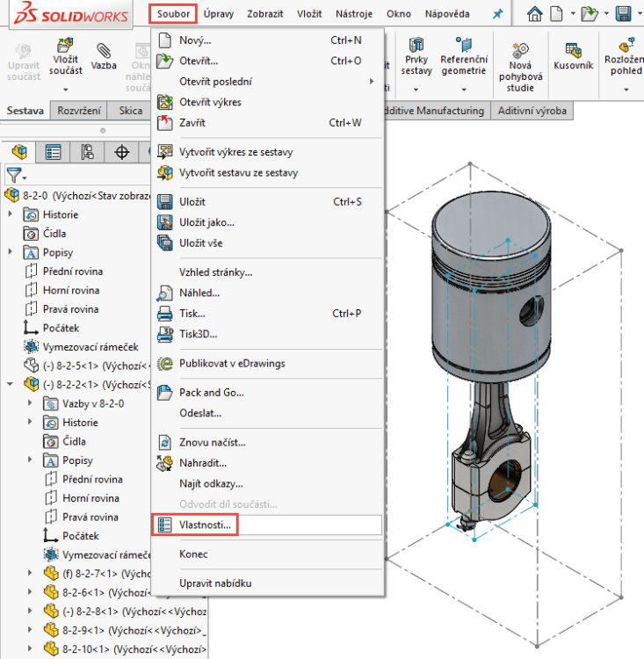Open the Úpravy menu
The height and width of the screenshot is (659, 644).
(219, 14)
